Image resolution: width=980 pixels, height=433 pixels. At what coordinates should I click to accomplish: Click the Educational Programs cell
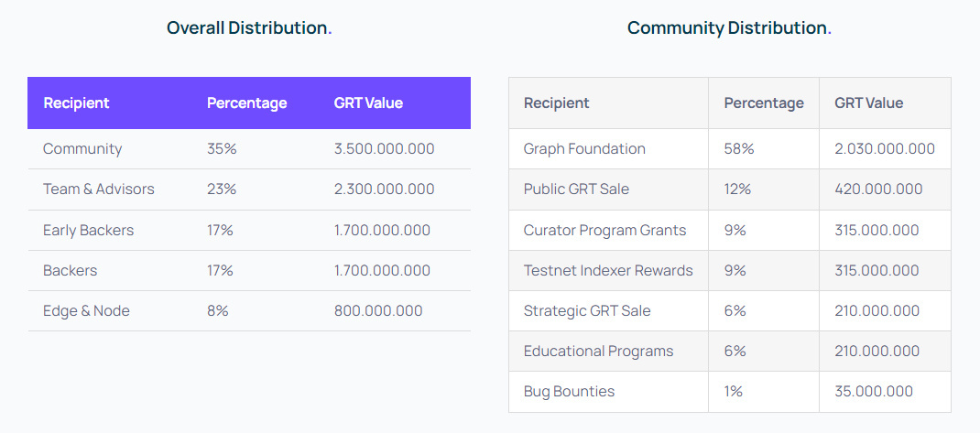tap(608, 352)
